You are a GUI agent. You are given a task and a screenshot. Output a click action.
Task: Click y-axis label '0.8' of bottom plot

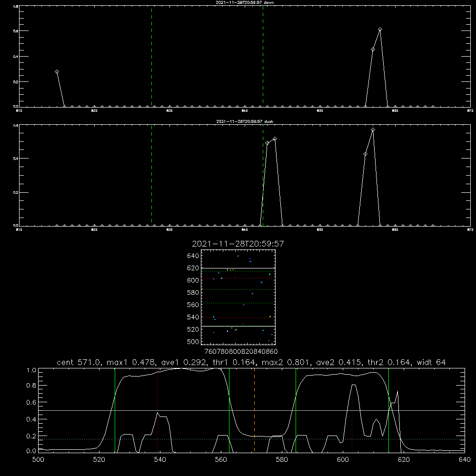tap(31, 386)
